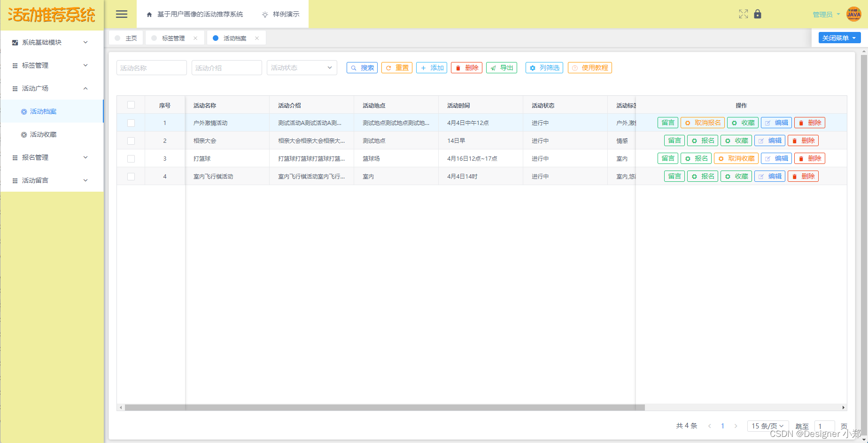
Task: Click 报名管理 grid icon in sidebar
Action: 15,157
